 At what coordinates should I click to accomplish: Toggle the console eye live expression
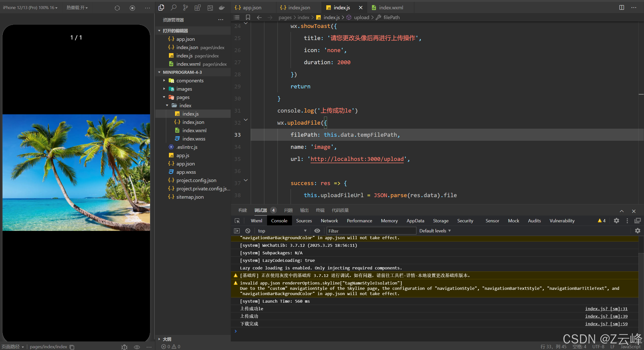coord(317,231)
